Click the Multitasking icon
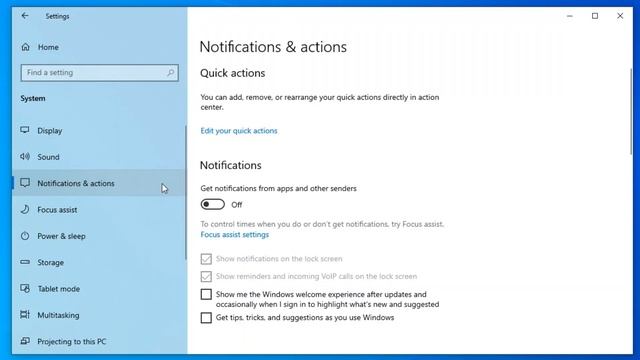 pos(25,315)
